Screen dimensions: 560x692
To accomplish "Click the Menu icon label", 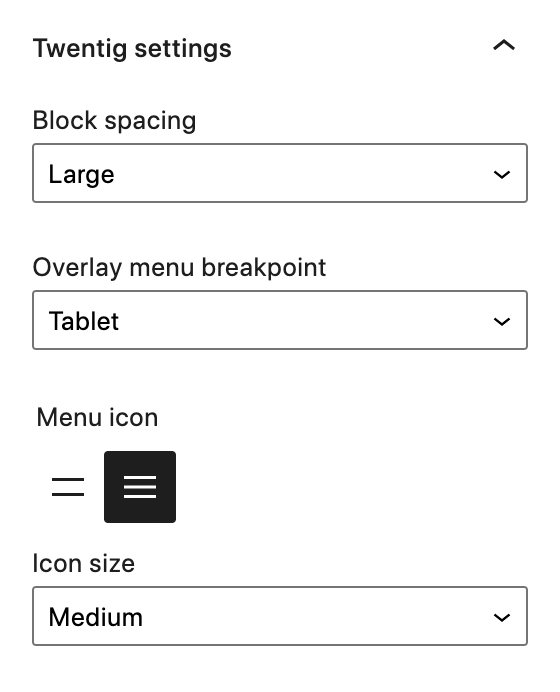I will coord(97,417).
